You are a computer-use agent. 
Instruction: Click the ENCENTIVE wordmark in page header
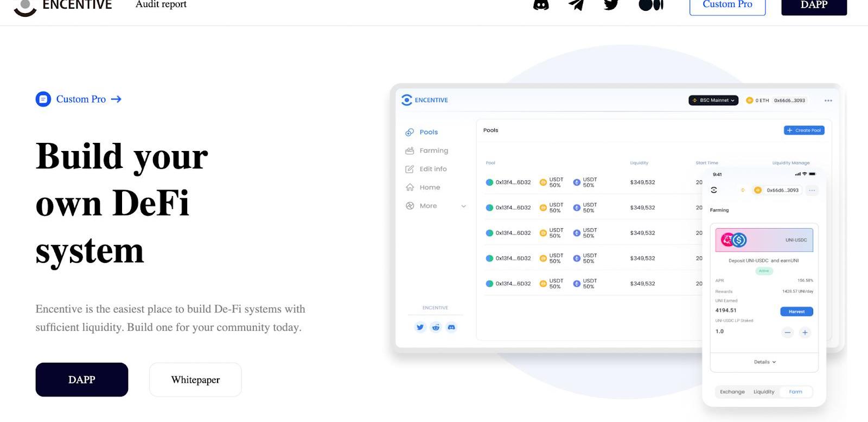coord(77,5)
